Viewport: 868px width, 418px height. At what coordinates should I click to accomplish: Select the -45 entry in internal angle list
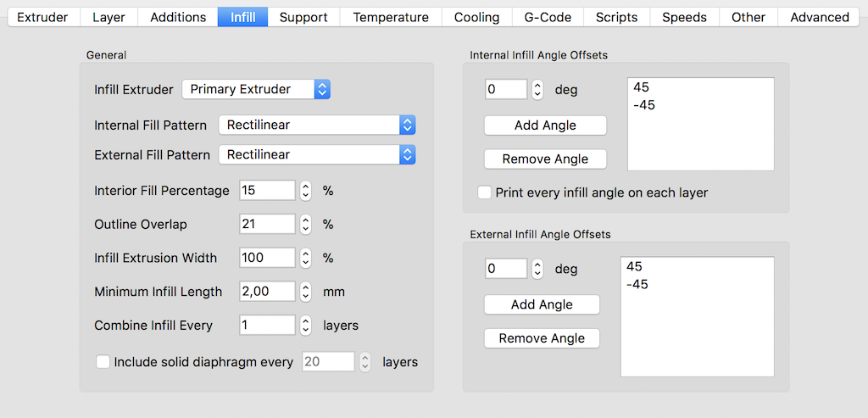coord(643,105)
